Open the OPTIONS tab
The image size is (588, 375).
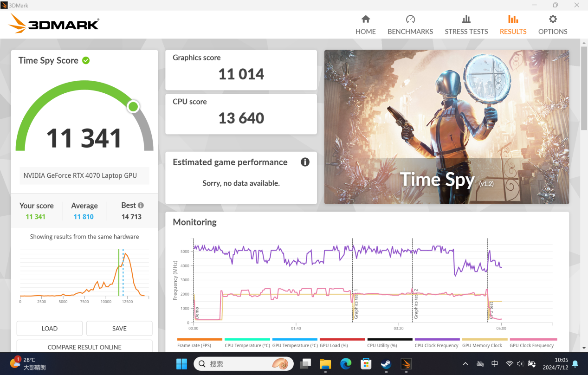(x=553, y=25)
